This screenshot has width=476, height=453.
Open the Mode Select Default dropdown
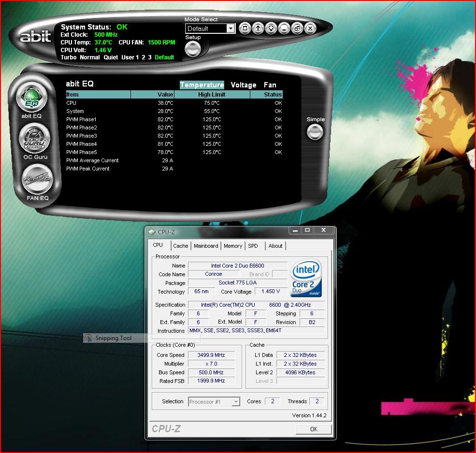click(x=210, y=28)
